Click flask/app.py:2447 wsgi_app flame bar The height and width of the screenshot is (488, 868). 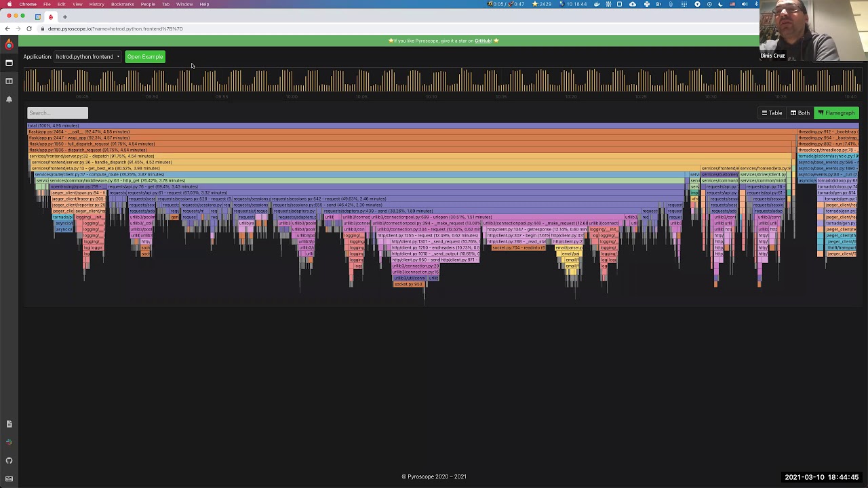click(x=412, y=138)
